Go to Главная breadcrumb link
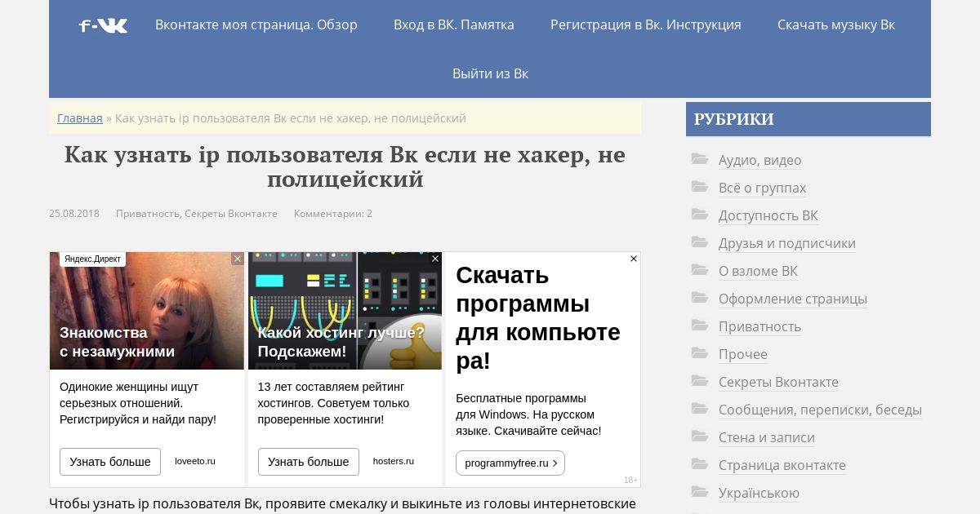This screenshot has height=514, width=980. pyautogui.click(x=80, y=118)
